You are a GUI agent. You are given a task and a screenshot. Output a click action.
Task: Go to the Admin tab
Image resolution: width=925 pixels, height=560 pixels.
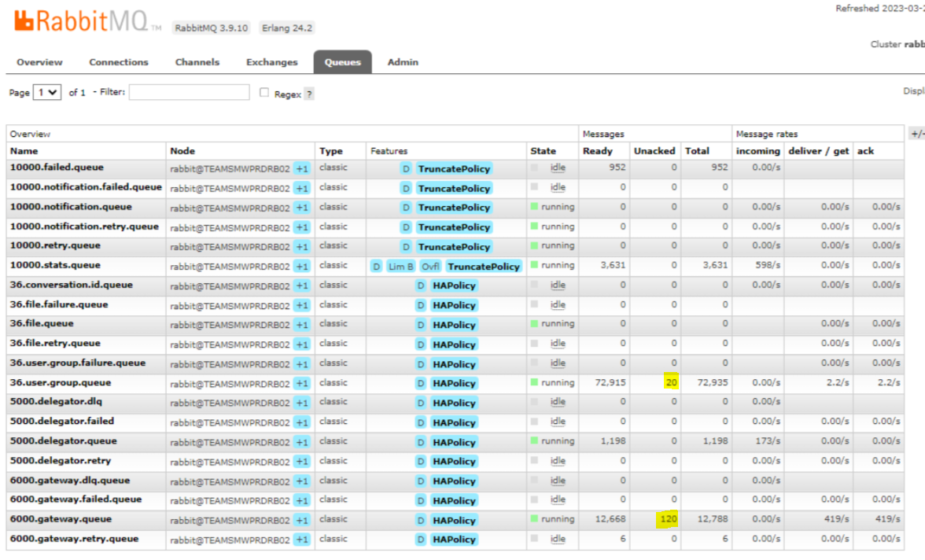403,62
